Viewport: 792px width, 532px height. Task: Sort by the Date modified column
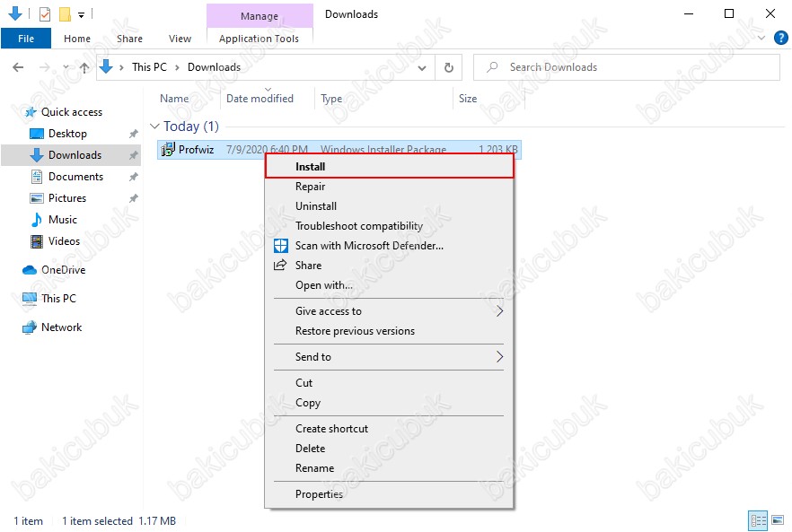[260, 99]
